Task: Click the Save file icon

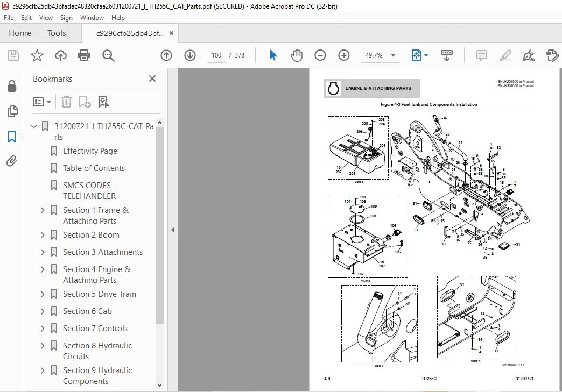Action: pyautogui.click(x=13, y=55)
